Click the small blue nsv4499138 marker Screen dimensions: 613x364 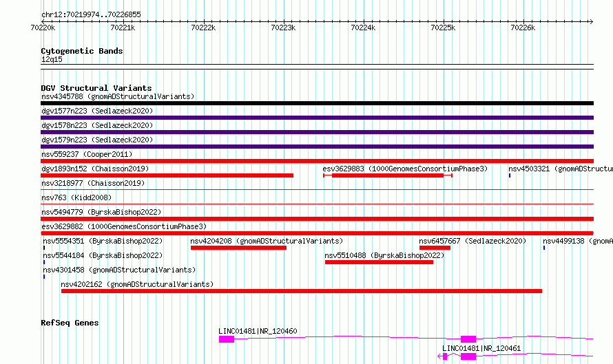tap(544, 248)
